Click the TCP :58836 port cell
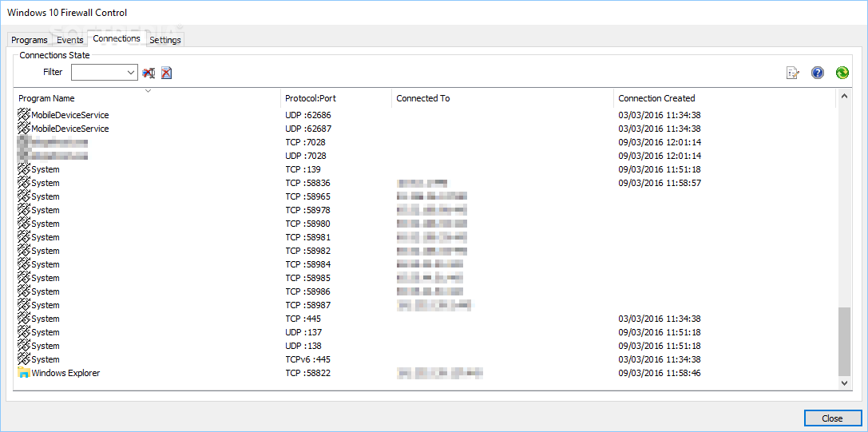Screen dimensions: 868x432 [x=307, y=183]
